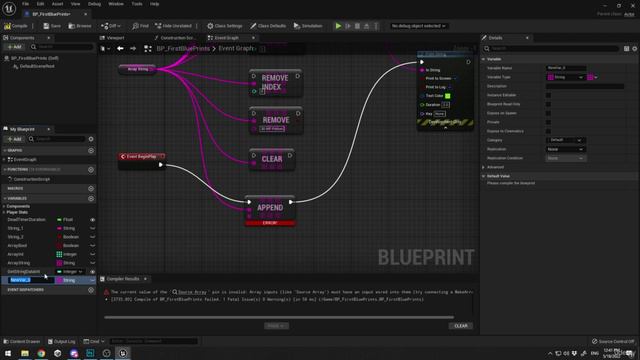The image size is (640, 360).
Task: Enable Expose to Cinematics checkbox
Action: [548, 131]
